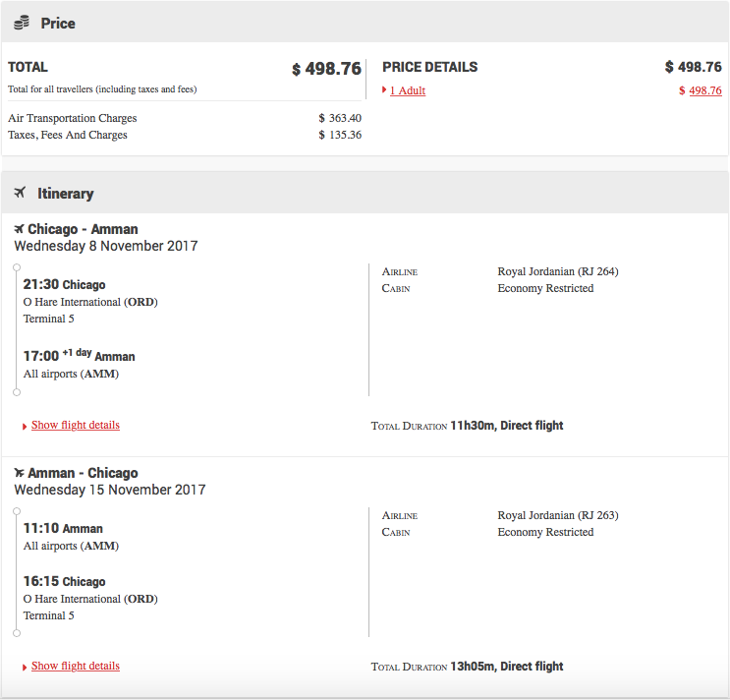The width and height of the screenshot is (730, 700).
Task: Click the timeline circle above 21:30 Chicago departure
Action: 17,266
